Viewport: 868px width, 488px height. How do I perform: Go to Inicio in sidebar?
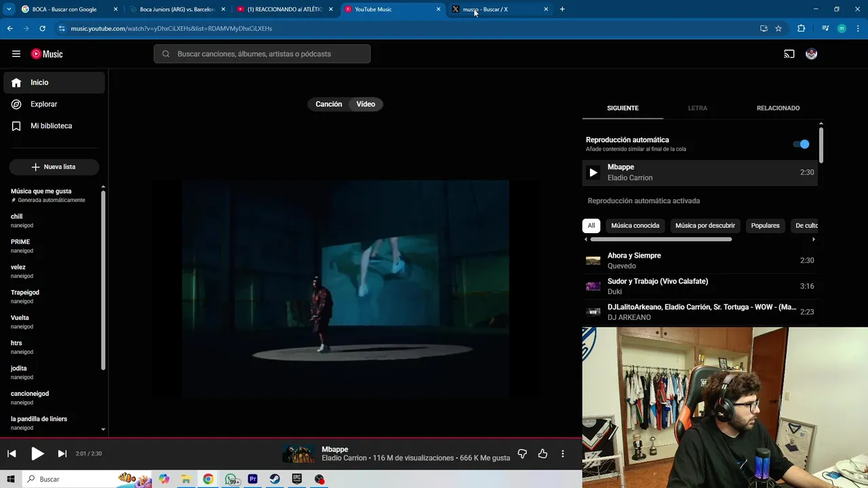pyautogui.click(x=54, y=83)
